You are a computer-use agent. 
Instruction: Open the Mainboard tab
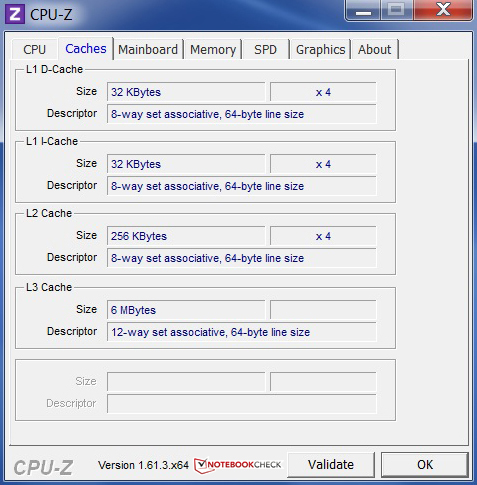(148, 50)
